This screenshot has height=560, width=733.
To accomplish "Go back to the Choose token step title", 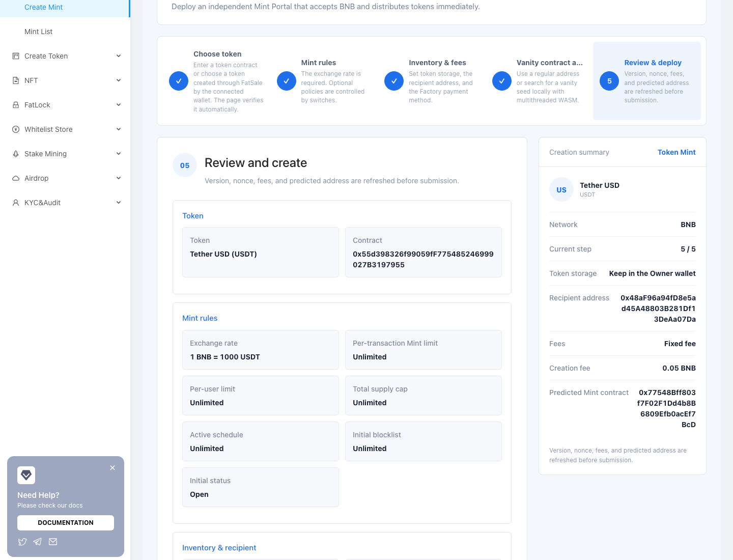I will 217,54.
